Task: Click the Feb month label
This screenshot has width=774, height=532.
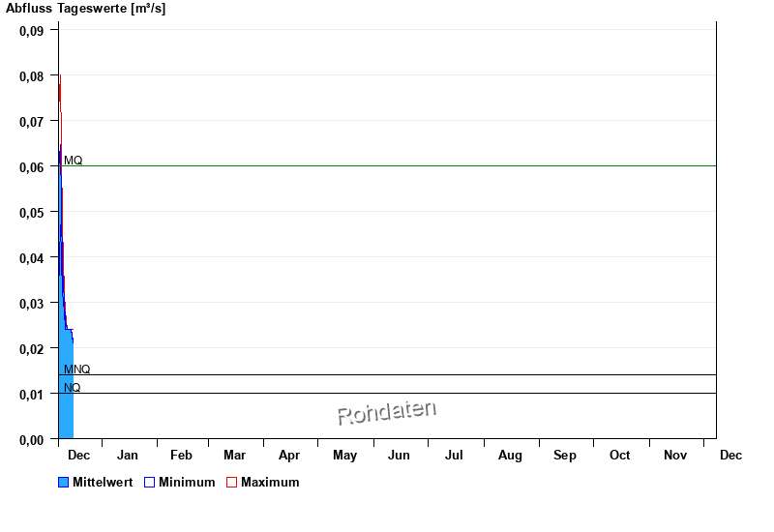Action: [181, 455]
